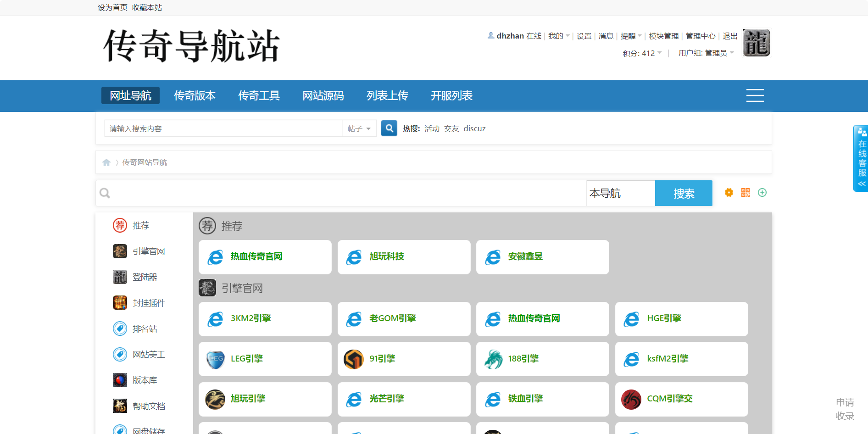Click the 请输入搜索内容 search input field
Screen dimensions: 868x434
pos(223,128)
